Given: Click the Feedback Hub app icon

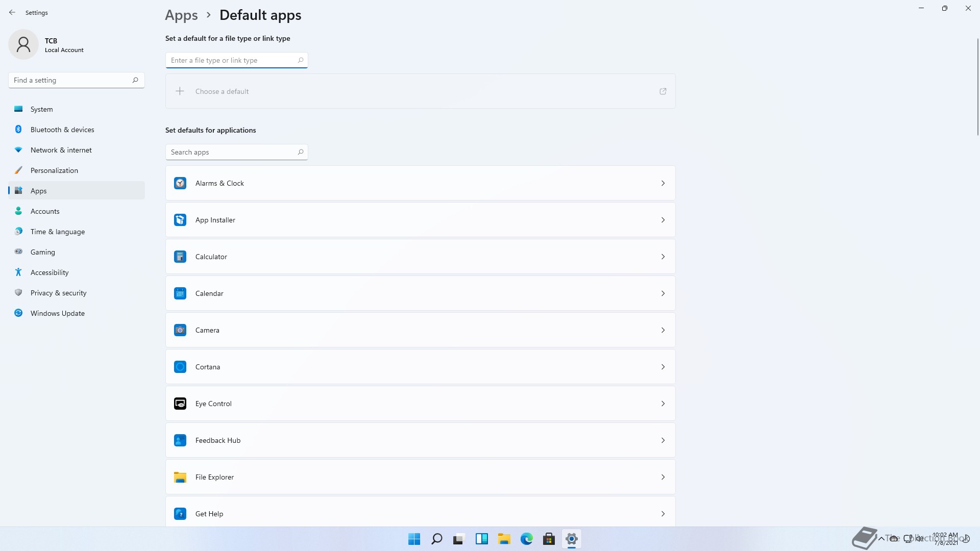Looking at the screenshot, I should pos(180,440).
